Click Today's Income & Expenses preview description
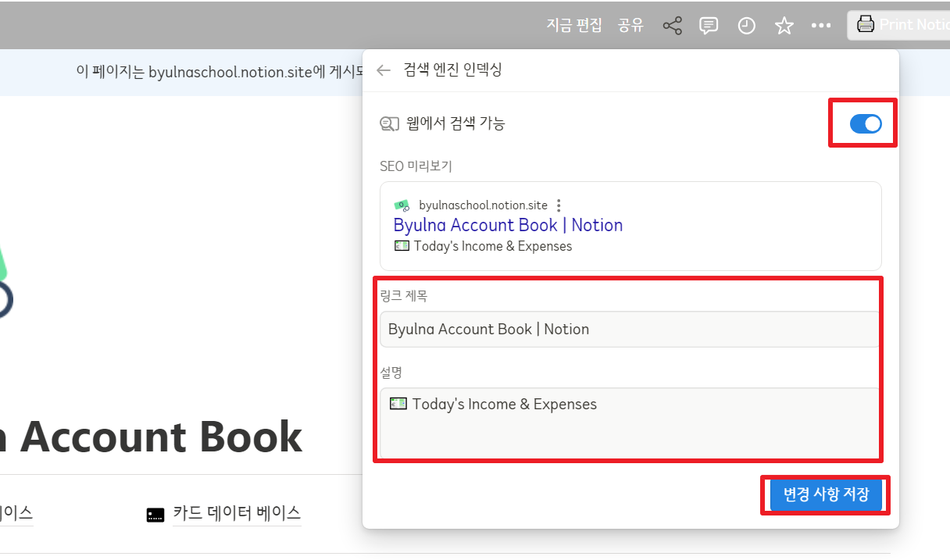The image size is (950, 560). click(492, 246)
